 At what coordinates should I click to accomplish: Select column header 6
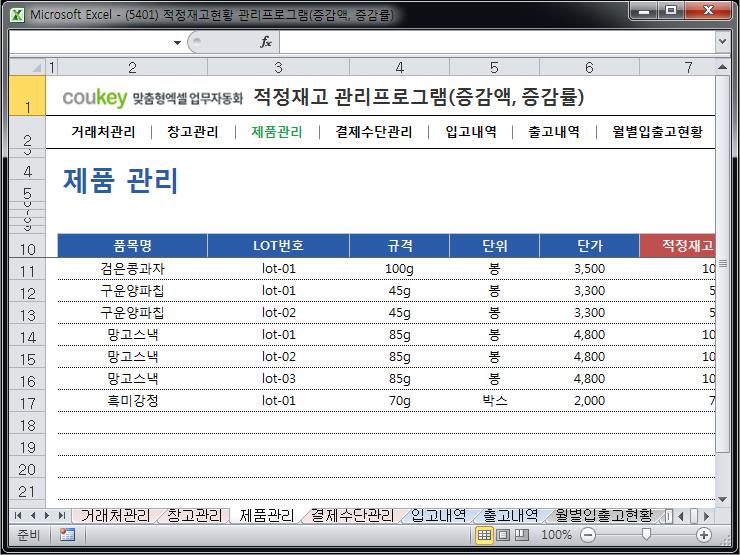click(589, 67)
